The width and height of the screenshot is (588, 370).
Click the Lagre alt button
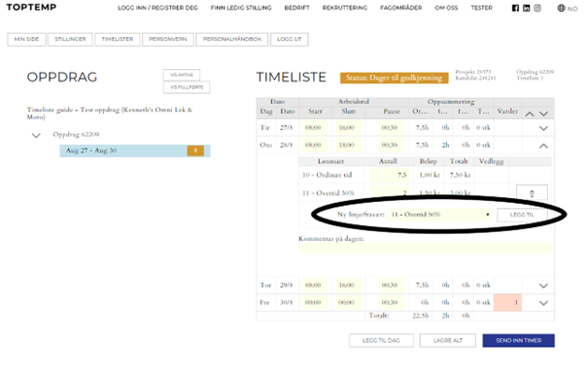[x=448, y=341]
